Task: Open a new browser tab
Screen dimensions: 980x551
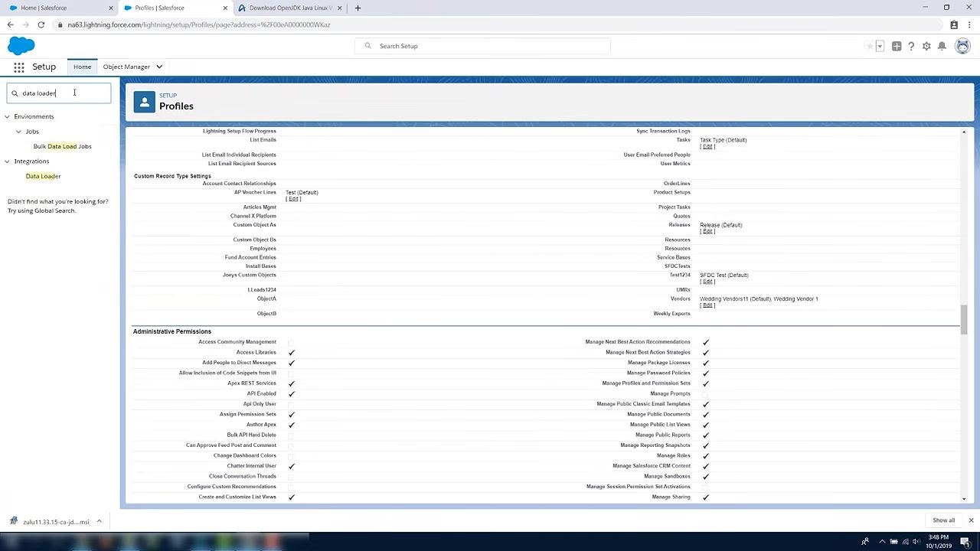Action: coord(358,8)
